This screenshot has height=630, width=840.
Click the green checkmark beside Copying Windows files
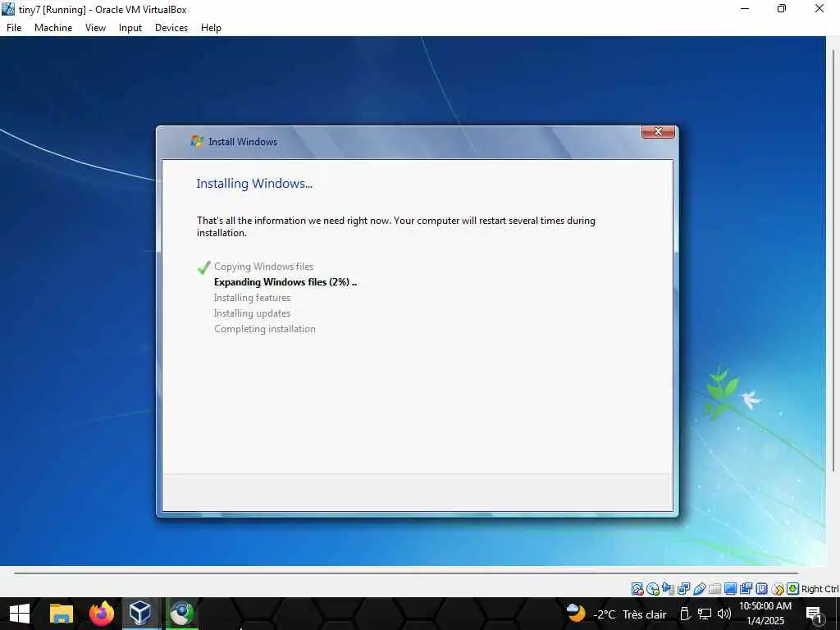203,267
